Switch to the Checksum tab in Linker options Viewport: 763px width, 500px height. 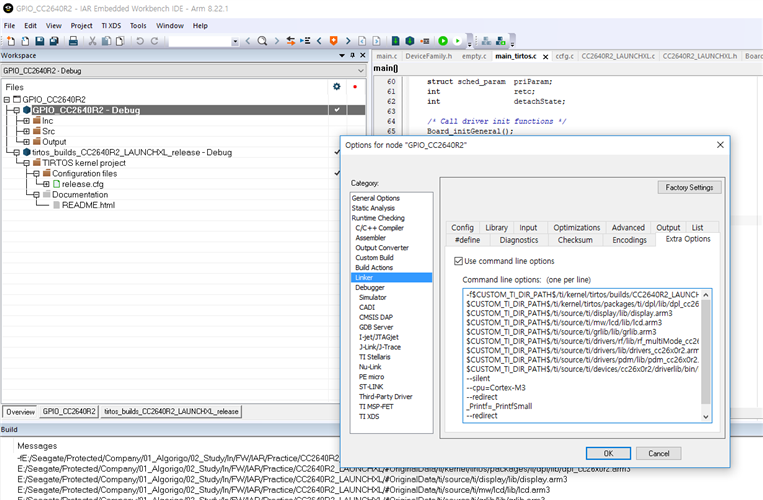[575, 240]
